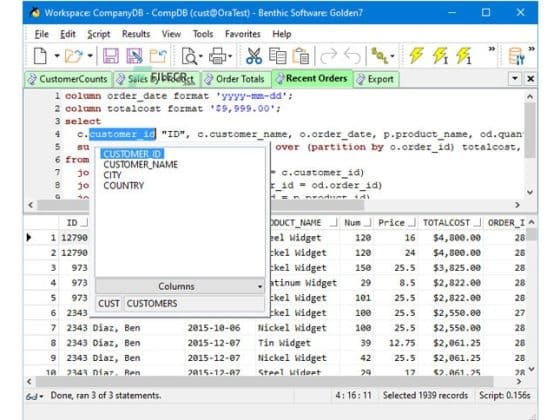Click the editor vertical scrollbar up arrow

pyautogui.click(x=530, y=96)
